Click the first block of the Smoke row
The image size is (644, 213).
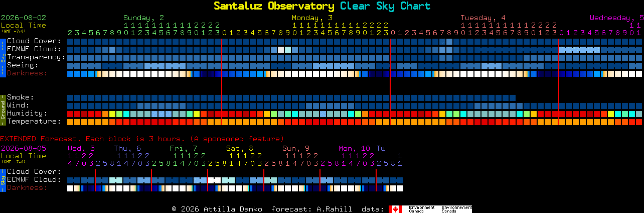click(70, 98)
